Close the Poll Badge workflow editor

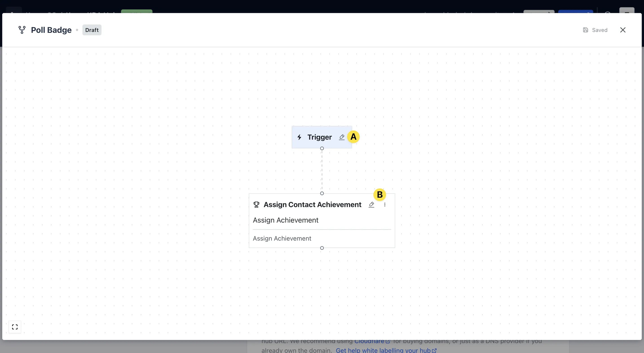[623, 30]
